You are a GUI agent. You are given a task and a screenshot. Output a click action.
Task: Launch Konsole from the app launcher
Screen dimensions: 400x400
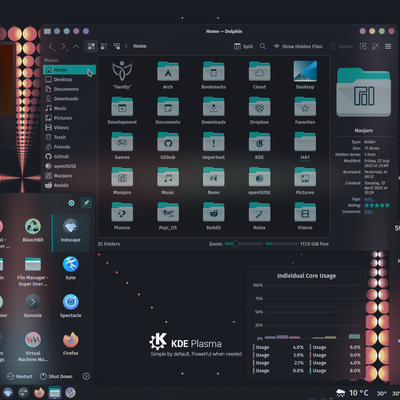pos(33,305)
